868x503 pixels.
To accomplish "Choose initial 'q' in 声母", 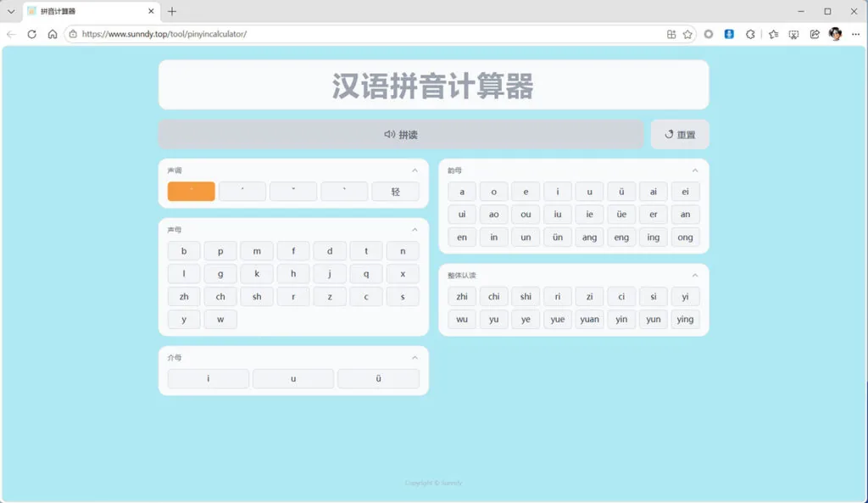I will 366,274.
